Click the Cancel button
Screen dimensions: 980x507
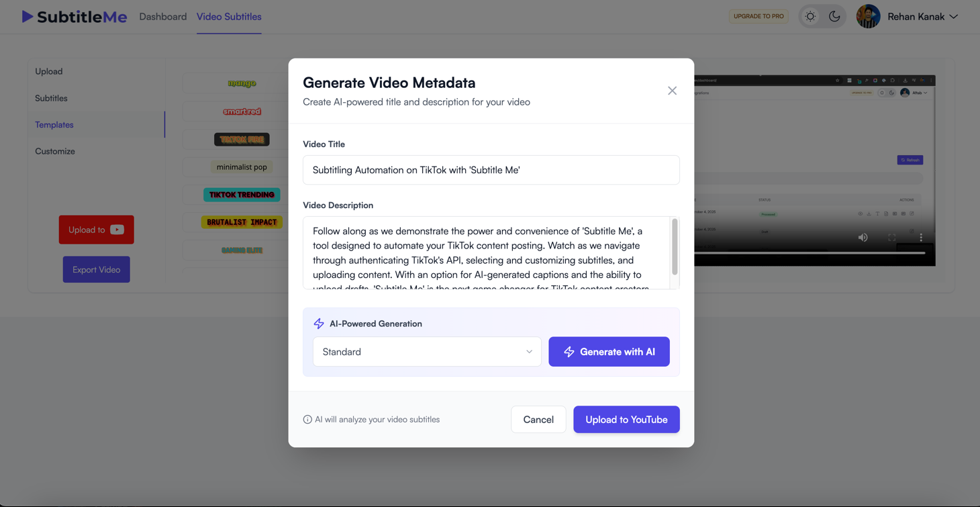[x=538, y=420]
